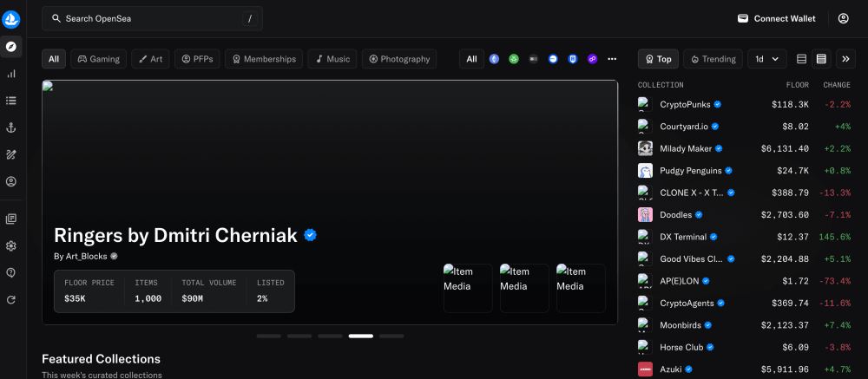This screenshot has width=868, height=379.
Task: Open the bar chart stats sidebar icon
Action: point(11,74)
